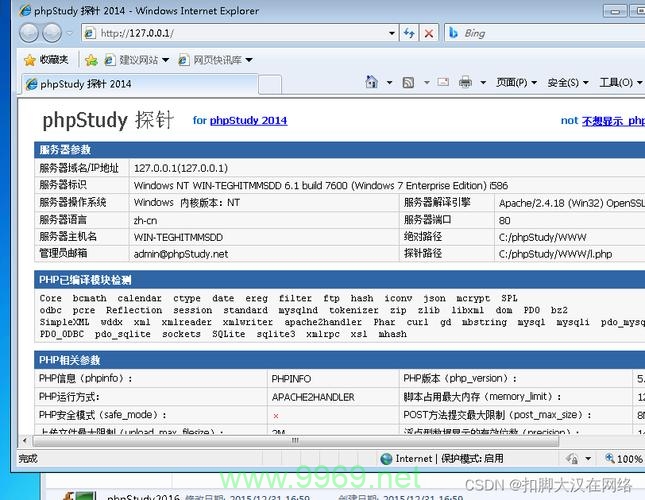Image resolution: width=645 pixels, height=500 pixels.
Task: Click the C:/phpStudy/WWW/l.php path
Action: click(555, 254)
